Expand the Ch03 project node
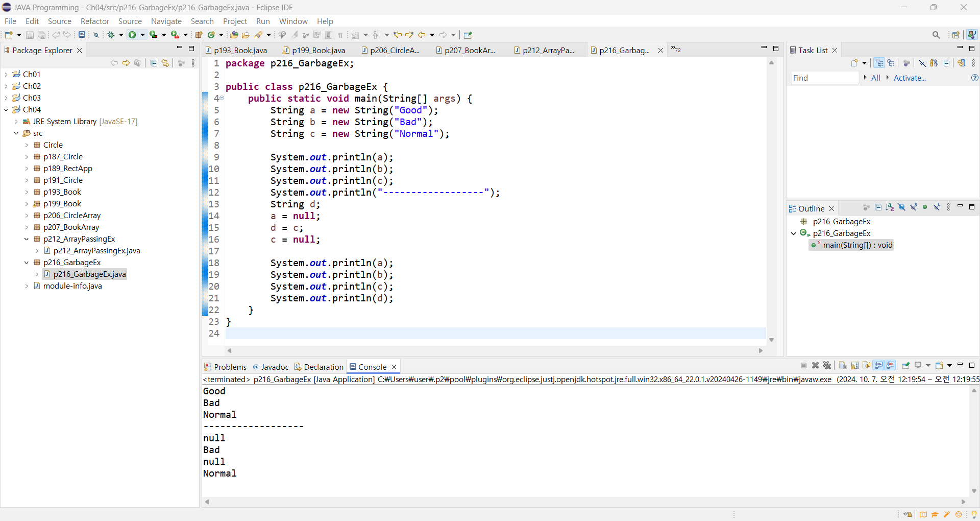 coord(6,98)
